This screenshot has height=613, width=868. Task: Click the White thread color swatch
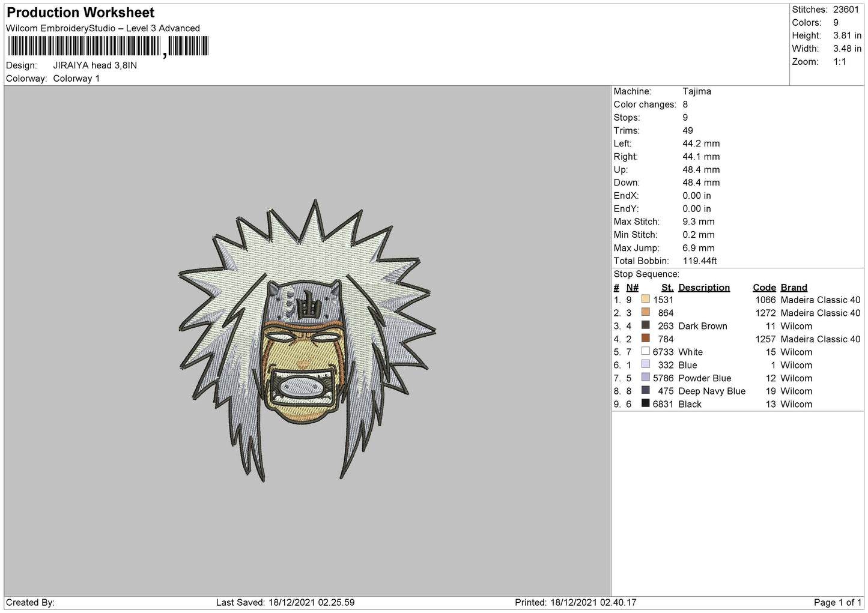coord(646,351)
